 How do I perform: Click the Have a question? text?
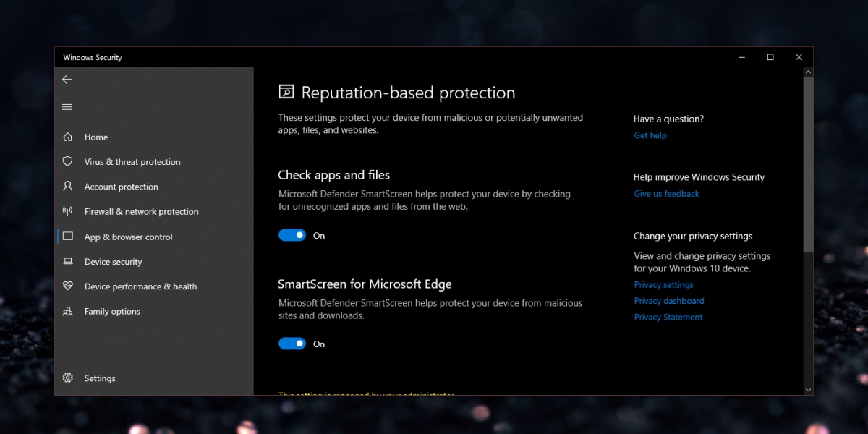pyautogui.click(x=668, y=119)
